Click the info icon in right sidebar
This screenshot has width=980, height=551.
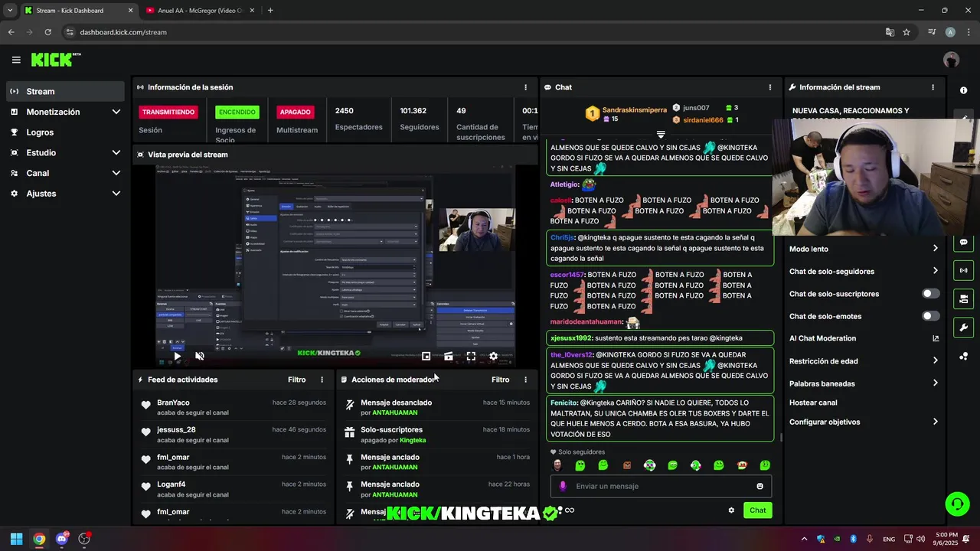click(963, 90)
